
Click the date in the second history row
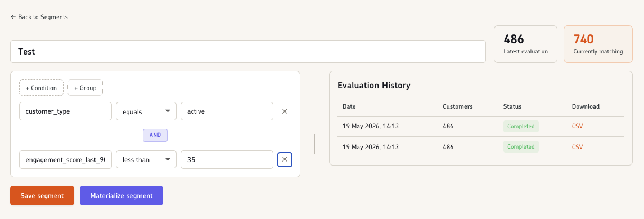[x=371, y=147]
